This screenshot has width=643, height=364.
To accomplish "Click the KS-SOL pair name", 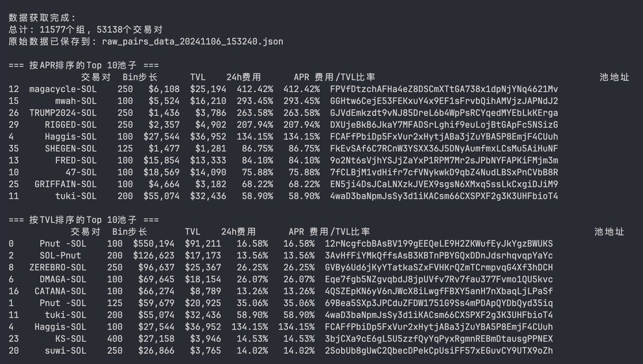I will [75, 339].
